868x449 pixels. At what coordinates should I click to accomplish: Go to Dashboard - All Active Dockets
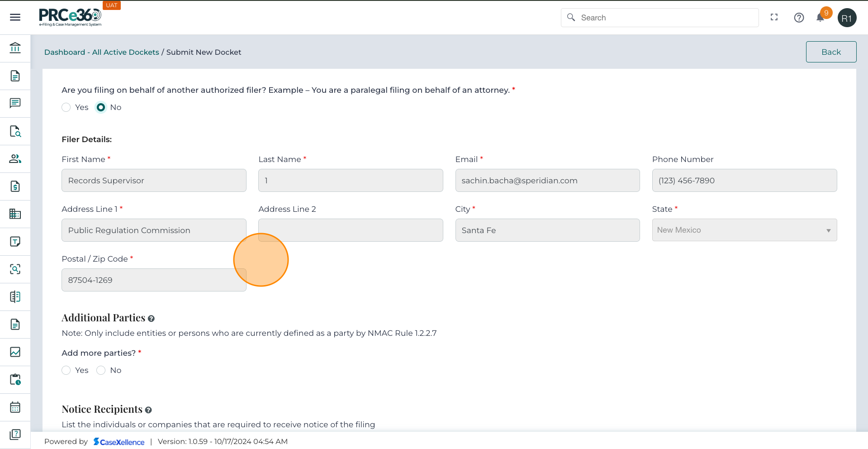[101, 52]
